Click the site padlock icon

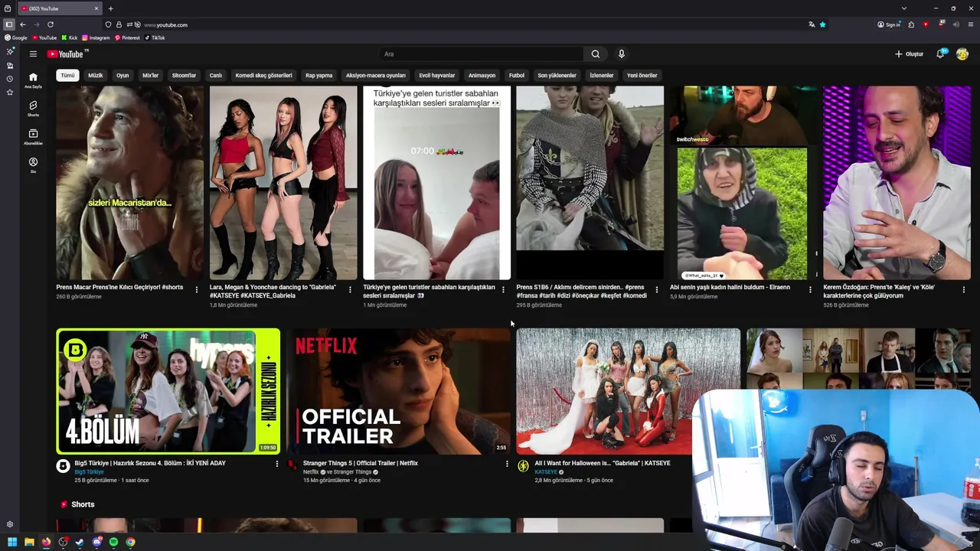click(x=119, y=24)
